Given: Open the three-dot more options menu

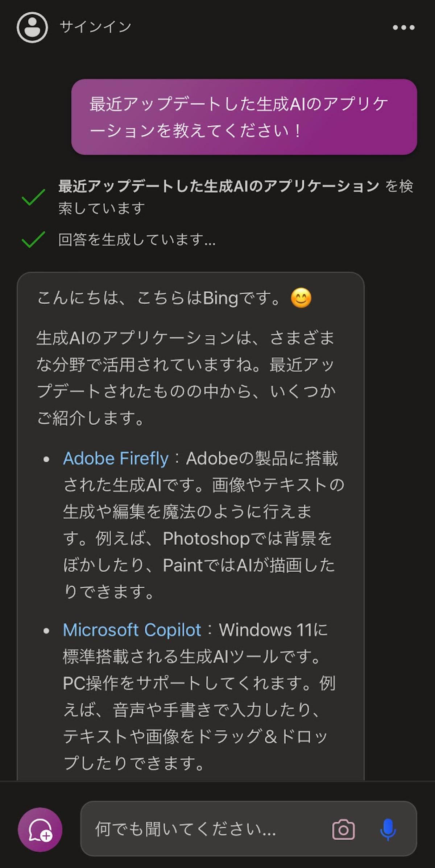Looking at the screenshot, I should click(403, 28).
